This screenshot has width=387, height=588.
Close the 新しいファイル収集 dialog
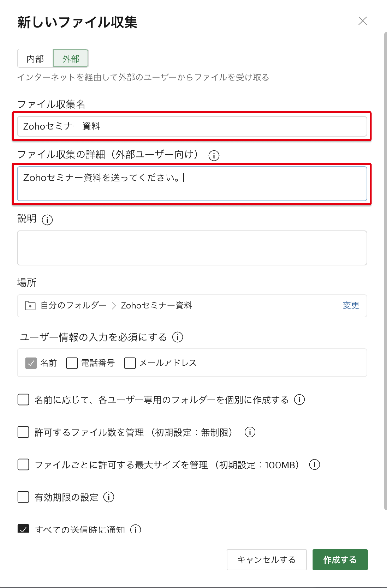362,21
